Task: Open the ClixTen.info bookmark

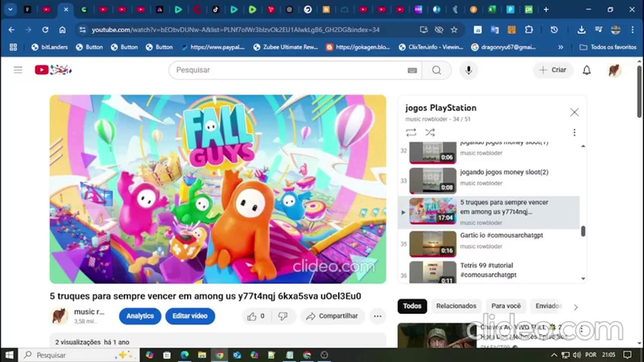Action: click(432, 47)
